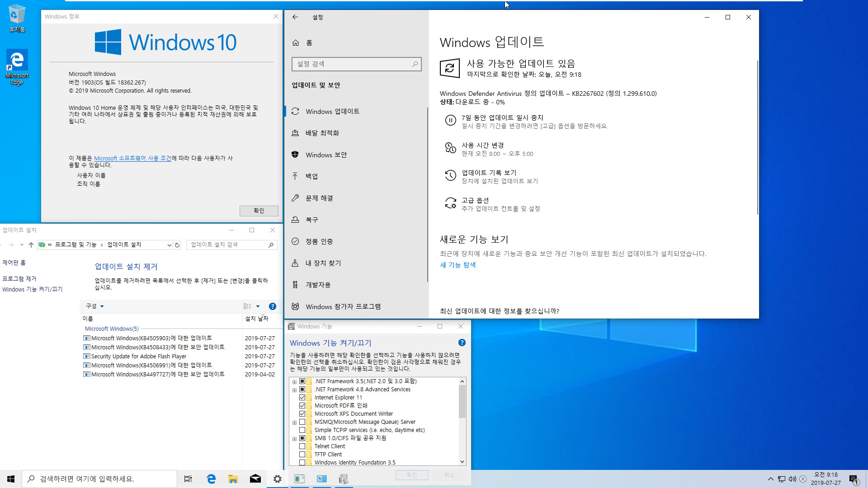868x488 pixels.
Task: Enable Telnet Client checkbox
Action: point(302,446)
